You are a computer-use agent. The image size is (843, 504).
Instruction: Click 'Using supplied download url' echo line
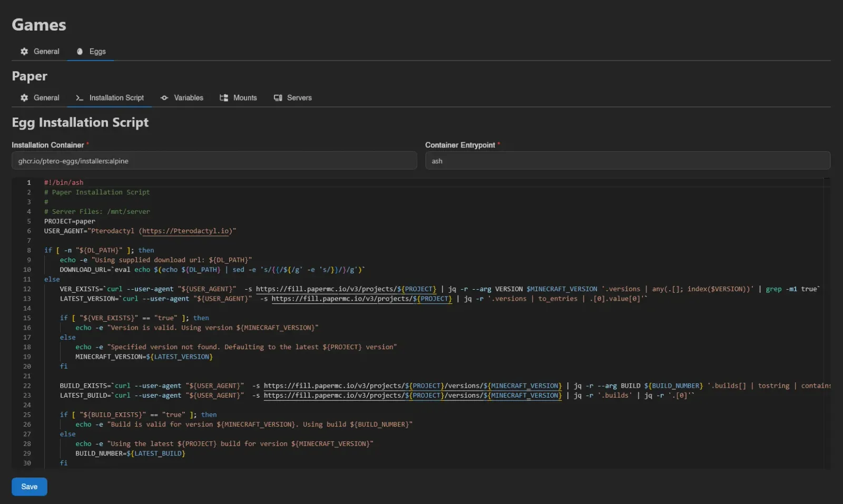[156, 260]
